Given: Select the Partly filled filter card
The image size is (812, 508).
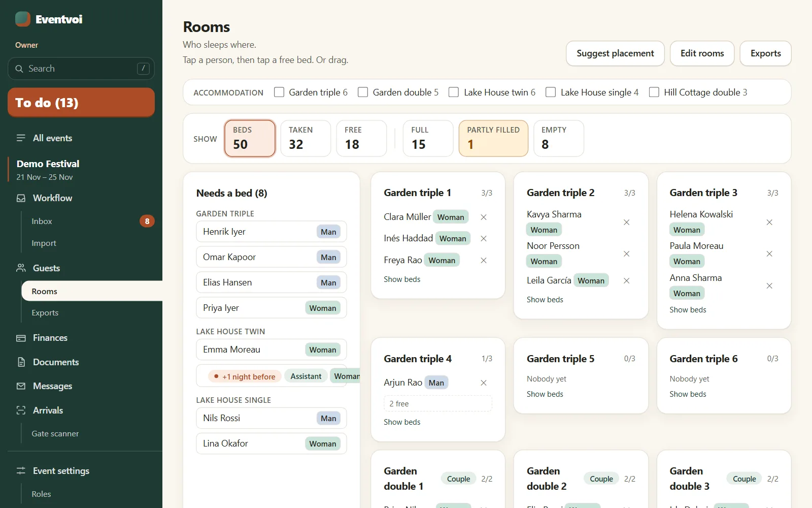Looking at the screenshot, I should pos(493,138).
